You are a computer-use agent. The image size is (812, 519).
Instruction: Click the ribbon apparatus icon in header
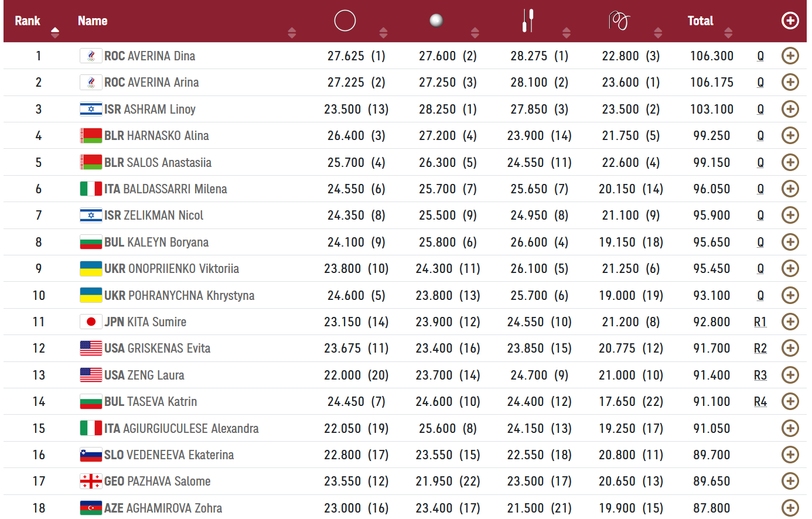coord(619,21)
